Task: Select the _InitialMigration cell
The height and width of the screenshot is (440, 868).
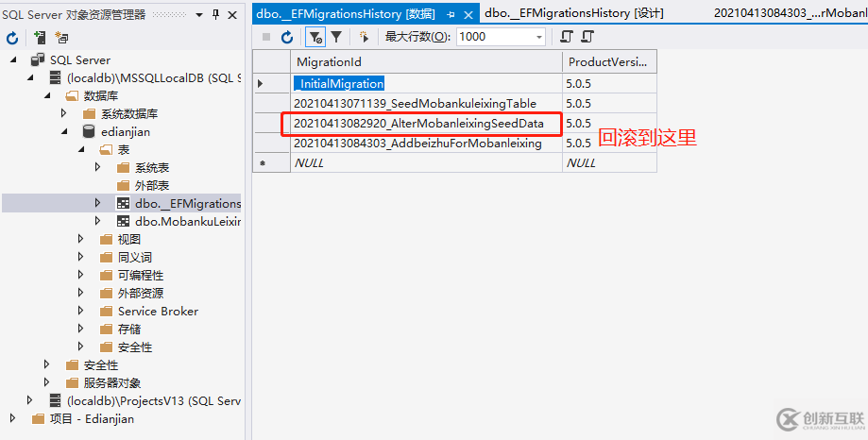Action: [426, 84]
